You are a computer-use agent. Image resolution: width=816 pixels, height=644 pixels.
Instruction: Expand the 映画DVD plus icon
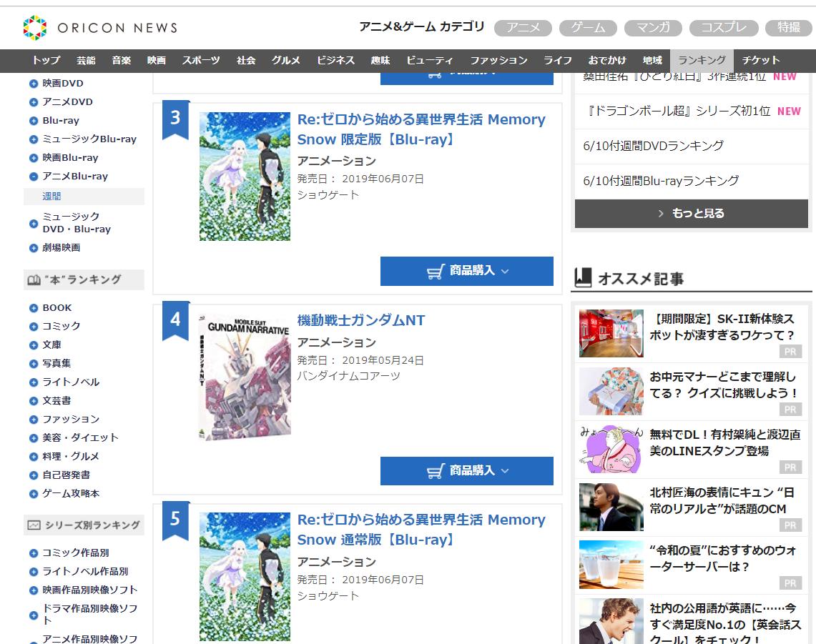(34, 83)
